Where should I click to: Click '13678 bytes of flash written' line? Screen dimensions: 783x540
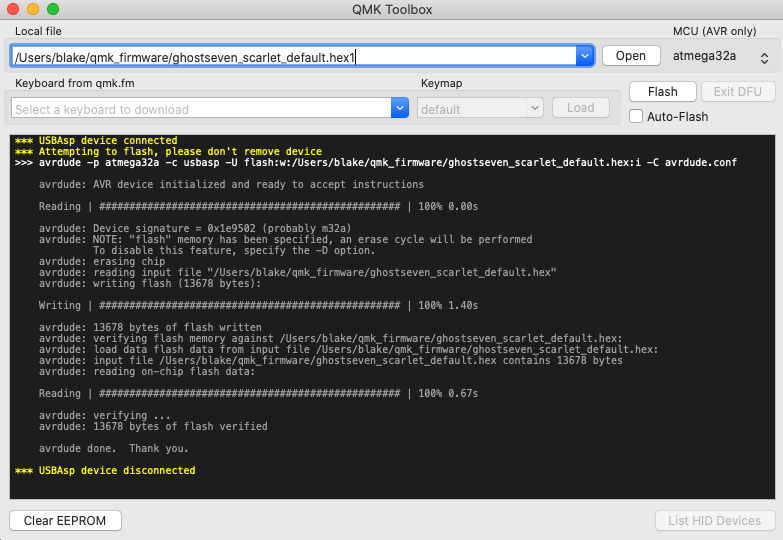pyautogui.click(x=150, y=327)
